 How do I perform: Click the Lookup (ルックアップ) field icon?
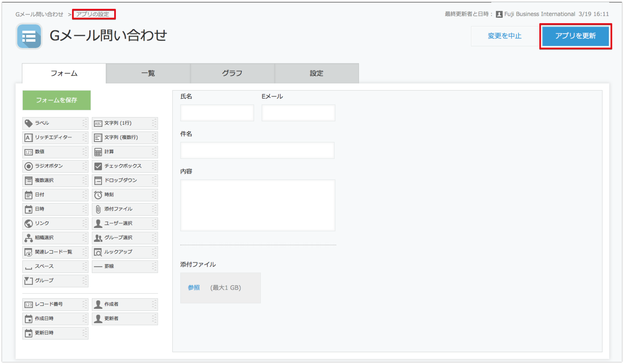98,252
